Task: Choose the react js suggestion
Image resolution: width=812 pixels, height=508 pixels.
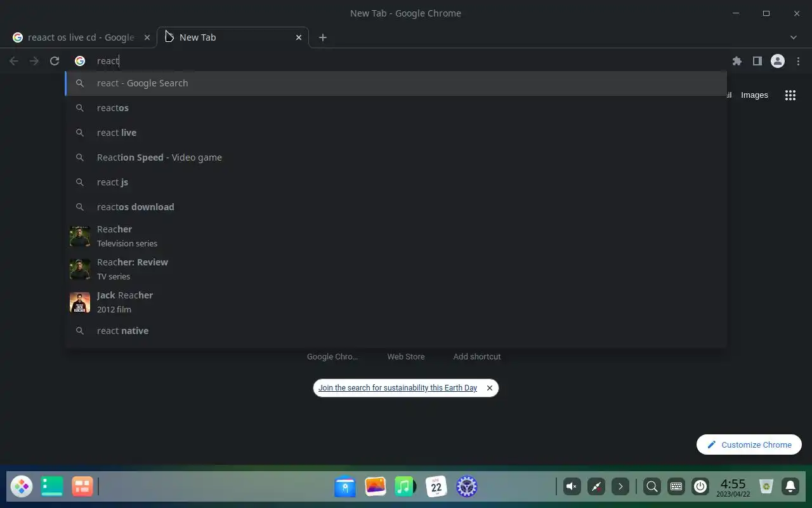Action: pos(396,182)
